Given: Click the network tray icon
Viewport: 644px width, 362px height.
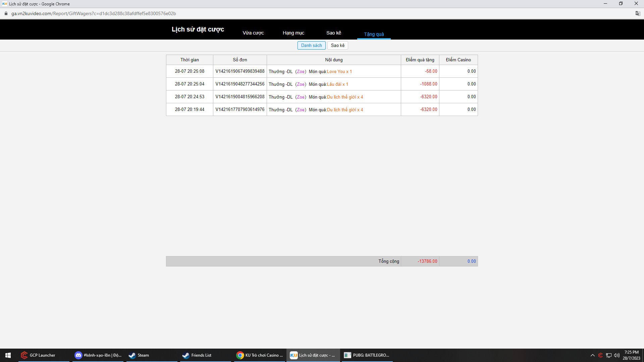Looking at the screenshot, I should point(609,355).
